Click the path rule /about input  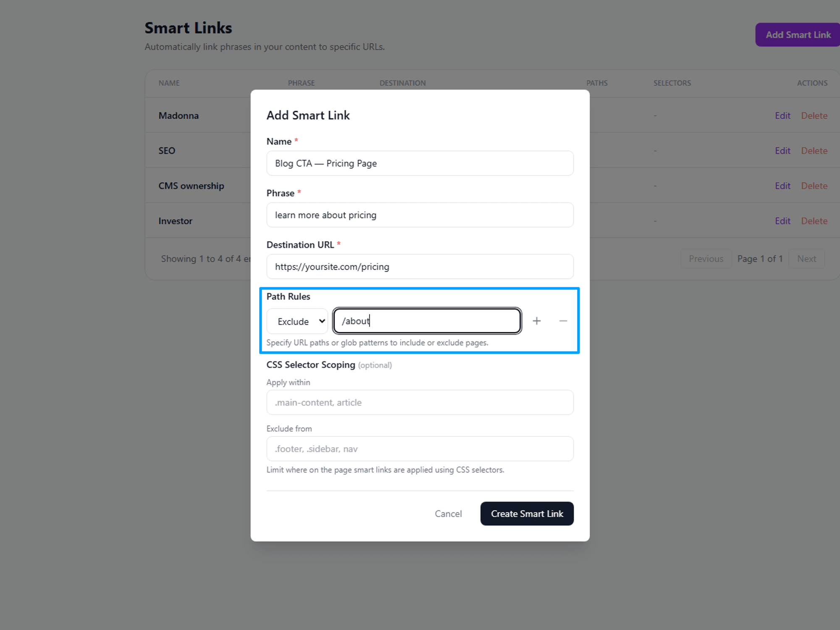tap(427, 321)
